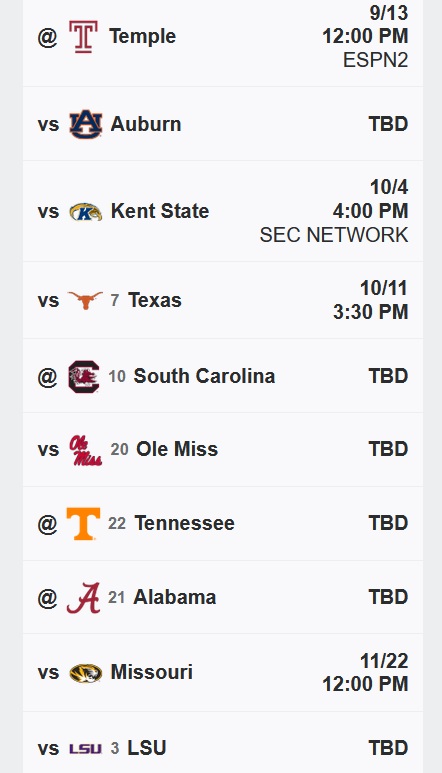Select the Ole Miss team name
This screenshot has width=442, height=773.
coord(177,449)
